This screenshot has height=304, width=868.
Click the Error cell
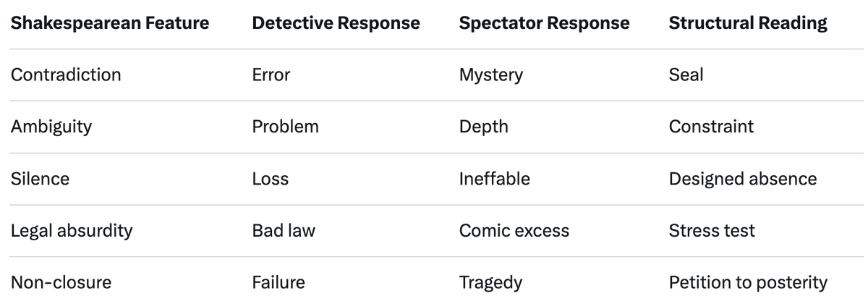point(271,75)
